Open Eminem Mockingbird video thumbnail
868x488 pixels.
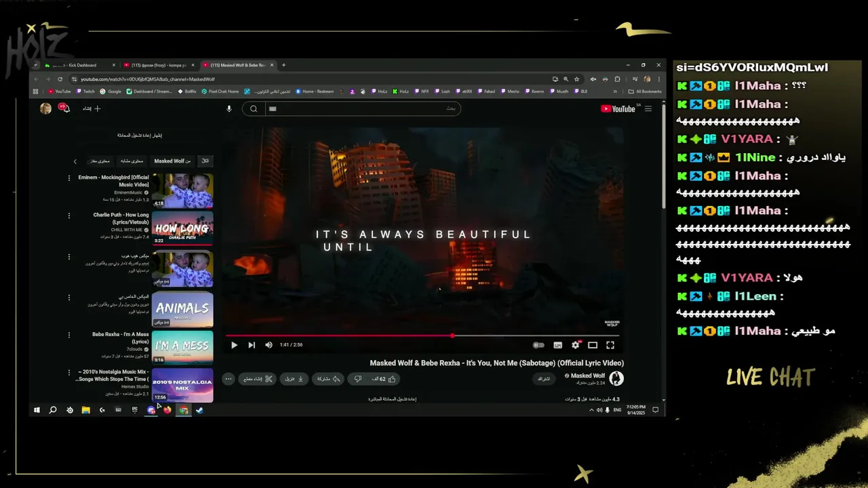coord(182,190)
